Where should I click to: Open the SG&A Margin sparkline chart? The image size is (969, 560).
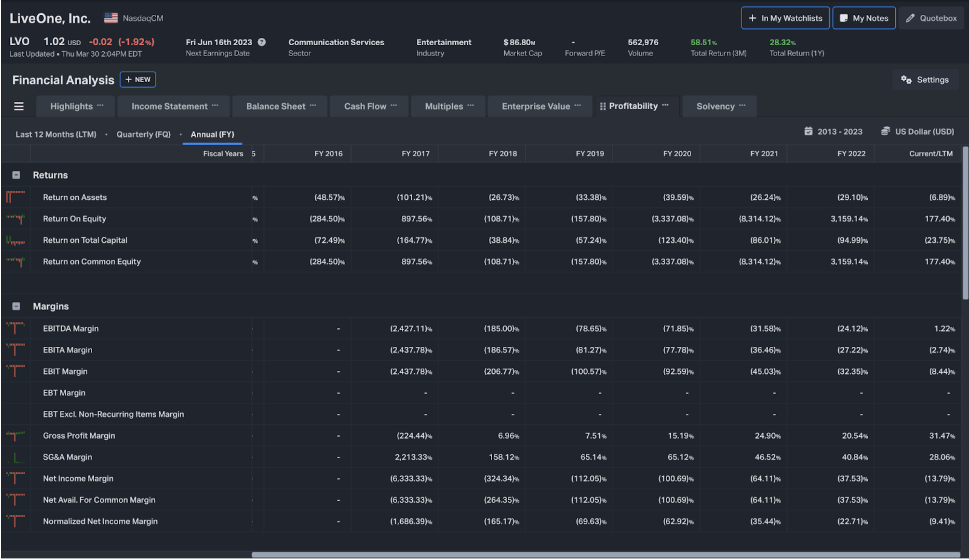pyautogui.click(x=16, y=457)
